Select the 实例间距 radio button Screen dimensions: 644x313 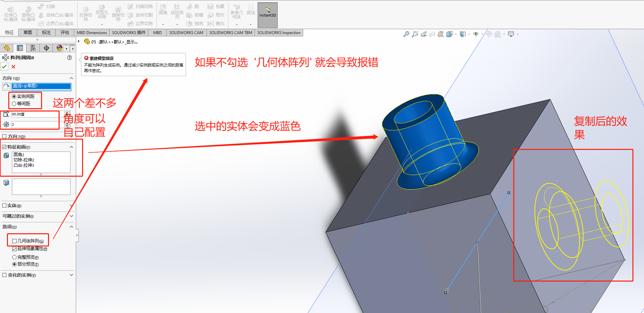pyautogui.click(x=14, y=96)
